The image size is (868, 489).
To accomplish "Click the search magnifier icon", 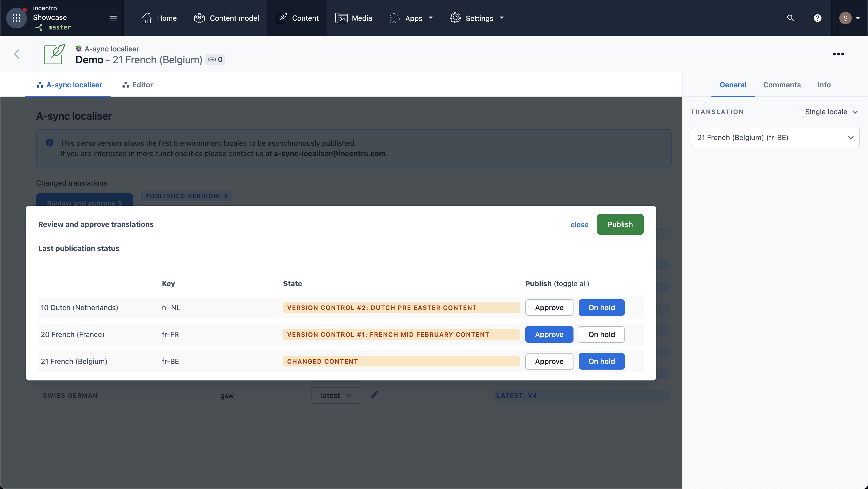I will tap(790, 18).
